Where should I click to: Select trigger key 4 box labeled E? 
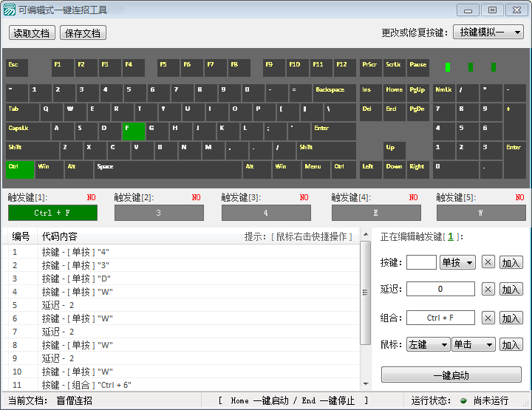pos(376,213)
